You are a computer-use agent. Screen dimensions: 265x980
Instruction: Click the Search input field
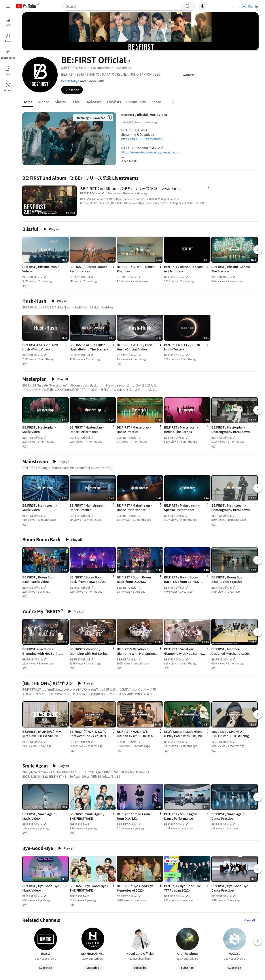tap(121, 6)
